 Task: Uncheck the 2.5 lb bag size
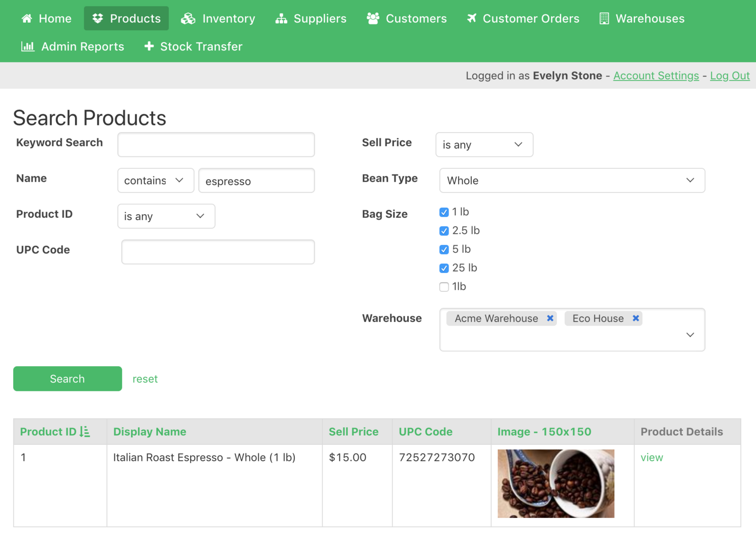[x=444, y=231]
